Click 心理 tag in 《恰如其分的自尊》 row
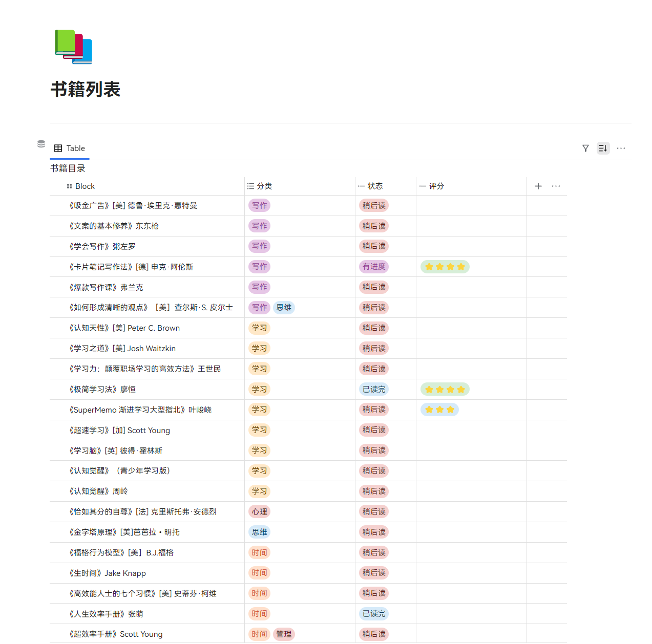Viewport: 652px width, 644px height. (260, 512)
